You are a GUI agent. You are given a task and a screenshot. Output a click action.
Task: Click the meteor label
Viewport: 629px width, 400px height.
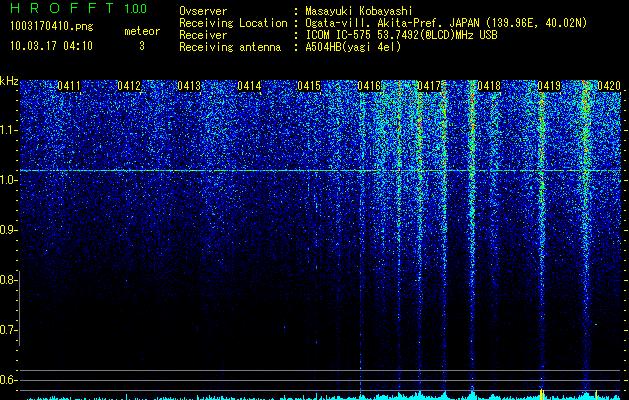click(x=142, y=31)
